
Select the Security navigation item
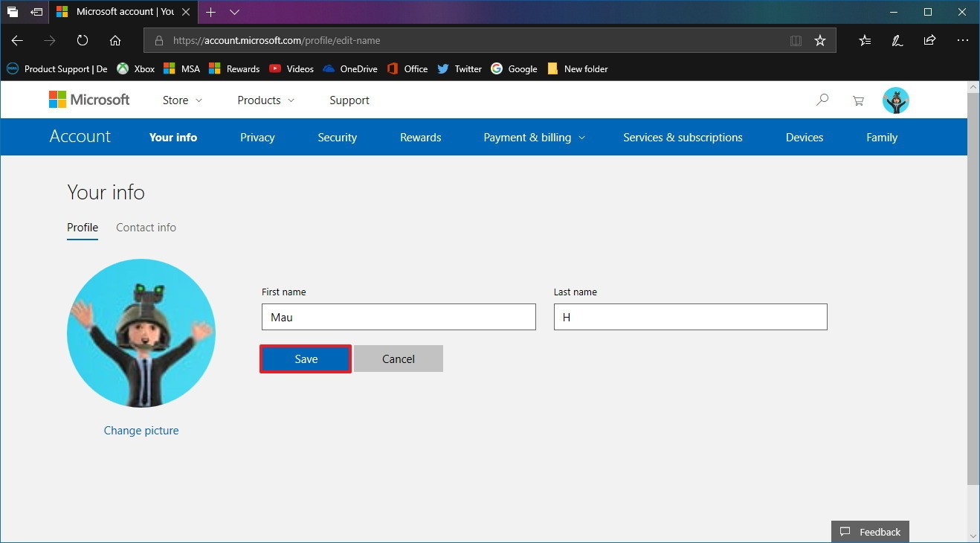[x=337, y=137]
